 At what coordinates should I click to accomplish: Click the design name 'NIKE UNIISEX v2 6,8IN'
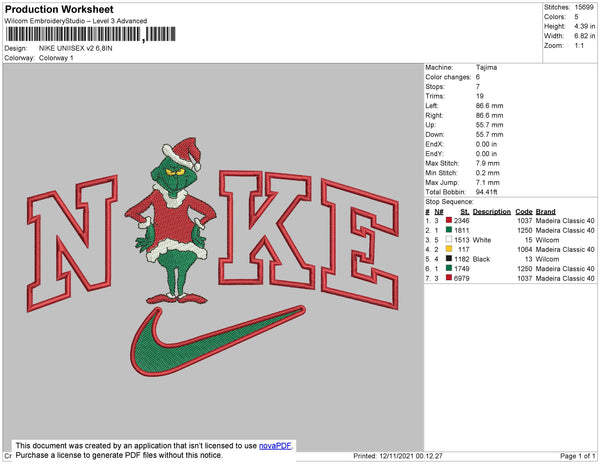76,48
